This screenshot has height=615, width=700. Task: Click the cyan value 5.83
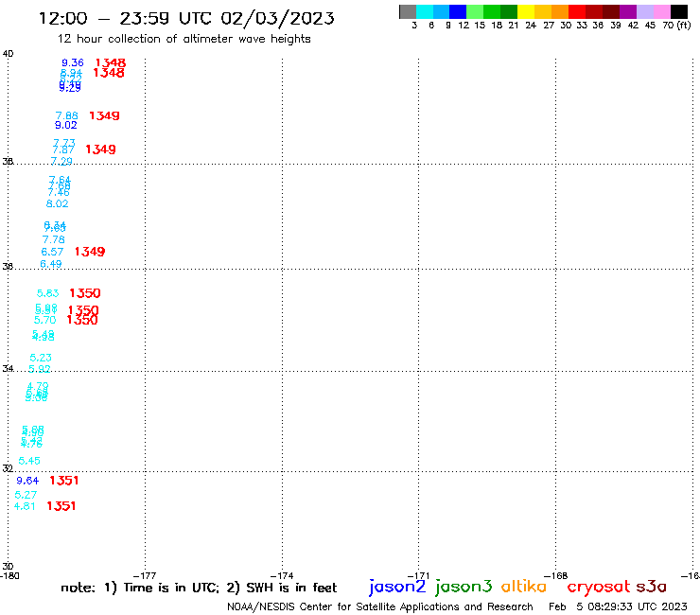click(47, 293)
